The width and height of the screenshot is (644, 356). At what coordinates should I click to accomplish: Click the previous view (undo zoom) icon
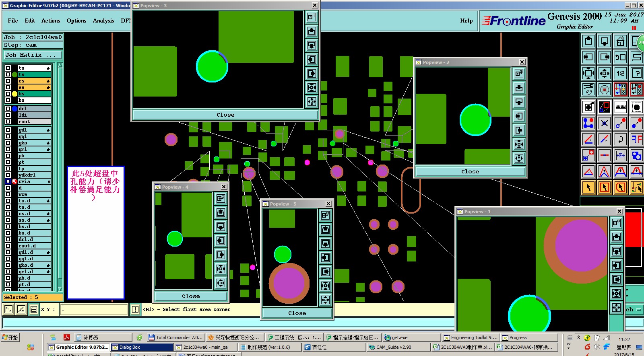pyautogui.click(x=621, y=57)
